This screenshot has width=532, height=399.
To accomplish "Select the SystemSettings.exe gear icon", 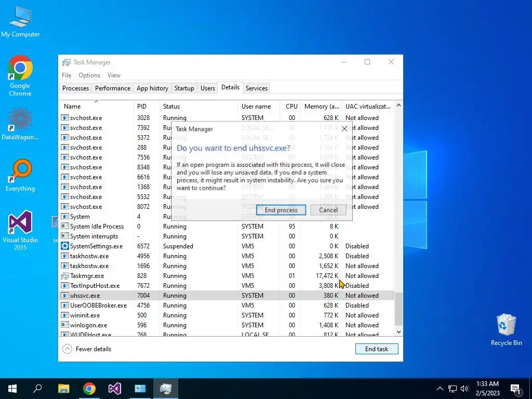I will (64, 246).
